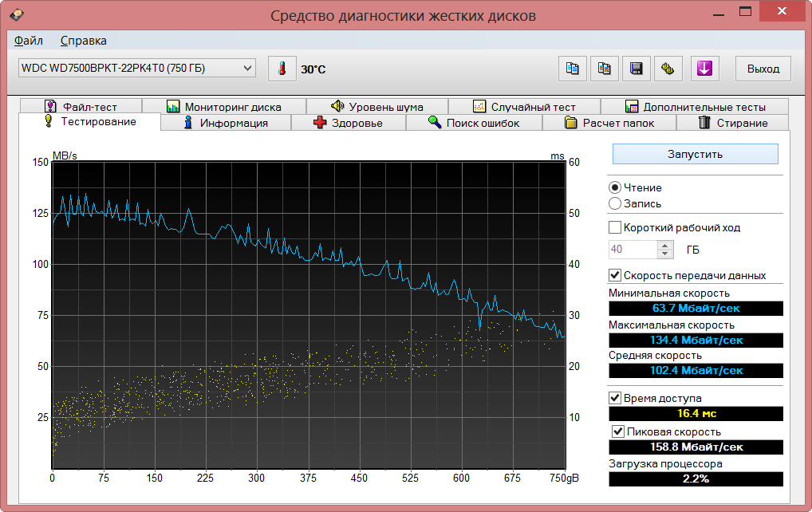The image size is (812, 512).
Task: Switch to the Дополнительные тесты tab
Action: pyautogui.click(x=695, y=106)
